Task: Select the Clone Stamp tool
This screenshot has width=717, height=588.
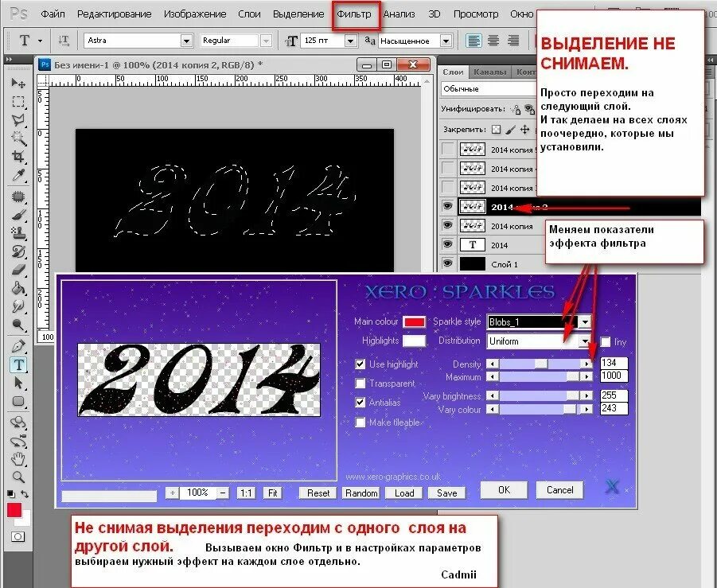Action: click(18, 234)
